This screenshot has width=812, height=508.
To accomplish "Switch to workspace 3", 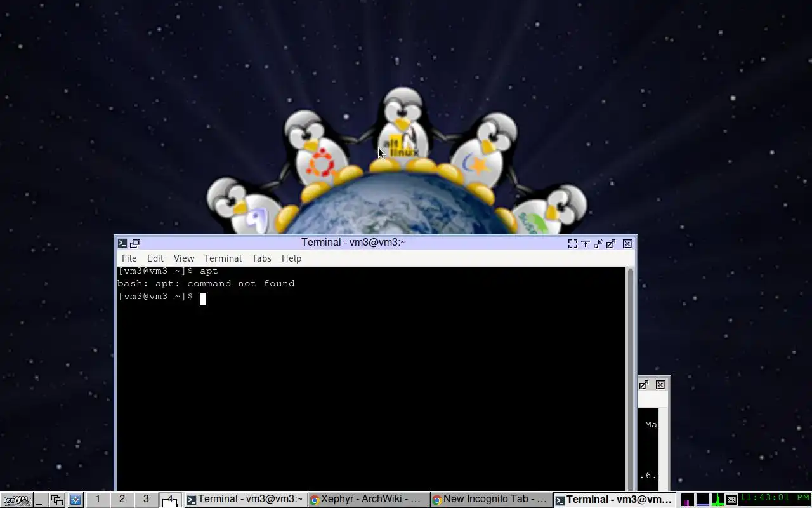I will coord(146,499).
